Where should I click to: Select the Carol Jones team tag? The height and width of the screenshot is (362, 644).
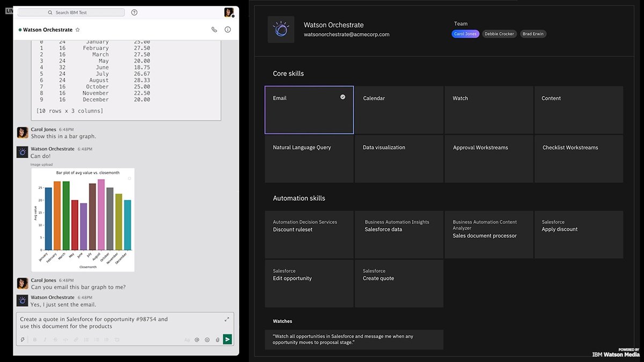pyautogui.click(x=465, y=34)
